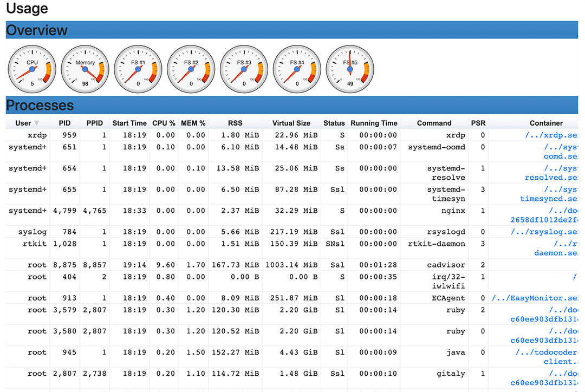Sort by Running Time header
The height and width of the screenshot is (392, 585).
tap(374, 123)
